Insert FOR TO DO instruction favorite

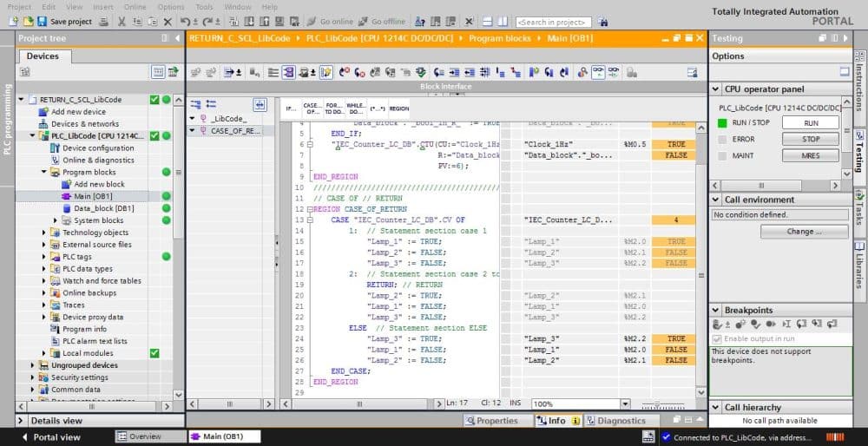(x=334, y=108)
